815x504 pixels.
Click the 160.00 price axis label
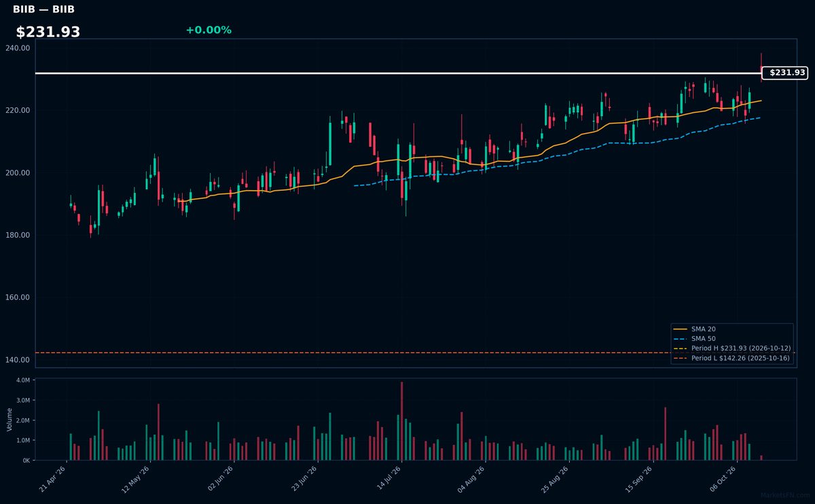click(x=18, y=298)
